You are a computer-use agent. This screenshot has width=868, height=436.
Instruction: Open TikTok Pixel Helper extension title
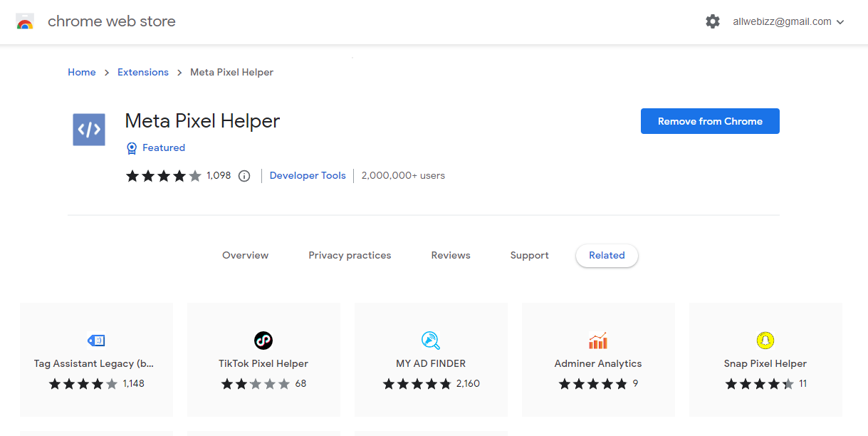263,363
